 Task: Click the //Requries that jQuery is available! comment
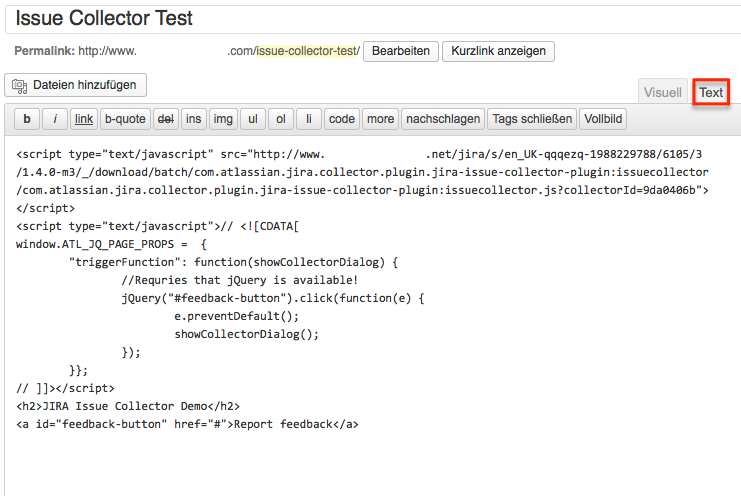(240, 280)
